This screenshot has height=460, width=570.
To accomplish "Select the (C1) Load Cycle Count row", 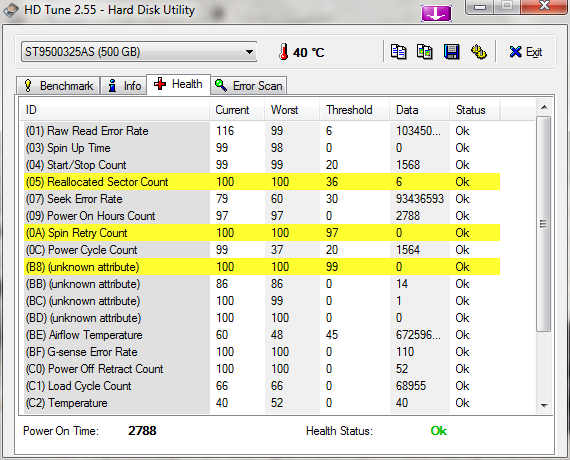I will tap(262, 386).
